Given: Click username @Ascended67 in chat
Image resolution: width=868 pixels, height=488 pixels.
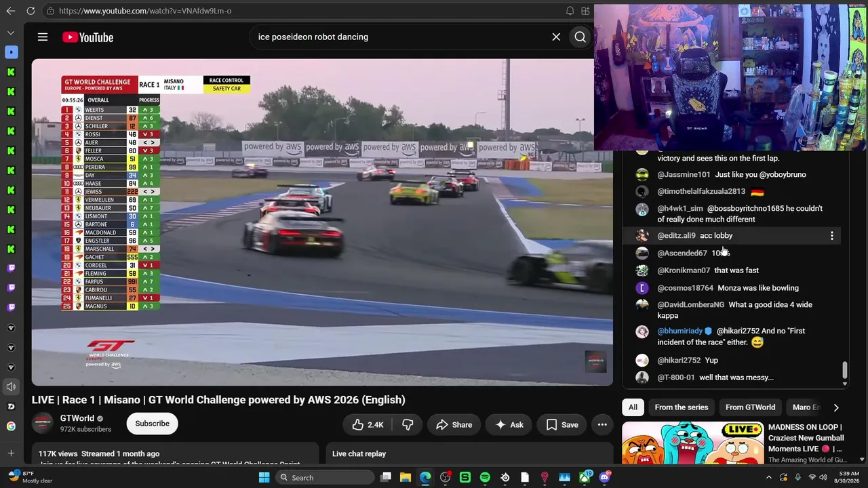Looking at the screenshot, I should click(x=682, y=253).
